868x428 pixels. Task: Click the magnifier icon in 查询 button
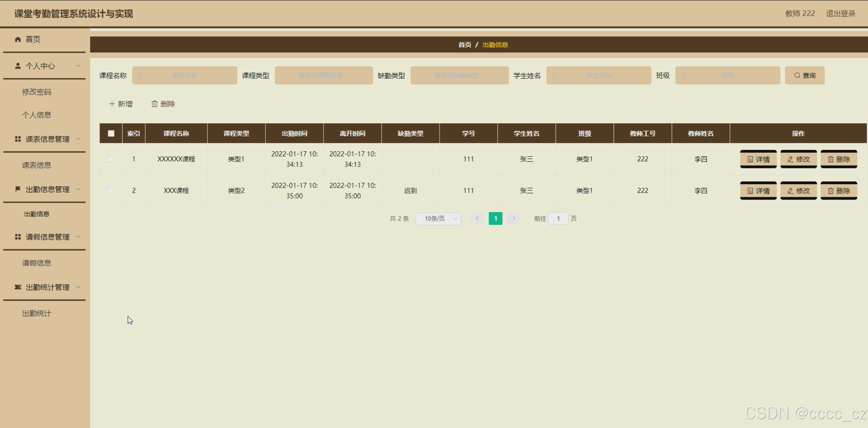coord(797,75)
